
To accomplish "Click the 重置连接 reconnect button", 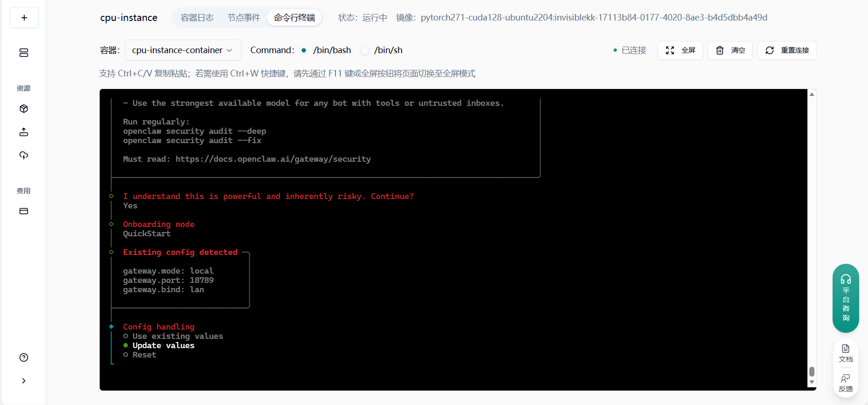I will pyautogui.click(x=787, y=50).
